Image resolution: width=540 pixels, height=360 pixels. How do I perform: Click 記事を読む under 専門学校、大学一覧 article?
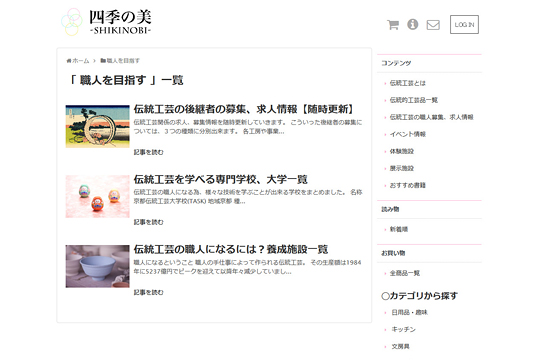pos(148,222)
